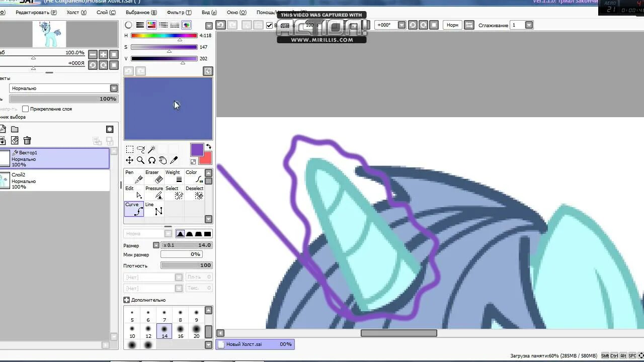Expand the Дополнительно settings section
Viewport: 644px width, 362px height.
tap(126, 300)
